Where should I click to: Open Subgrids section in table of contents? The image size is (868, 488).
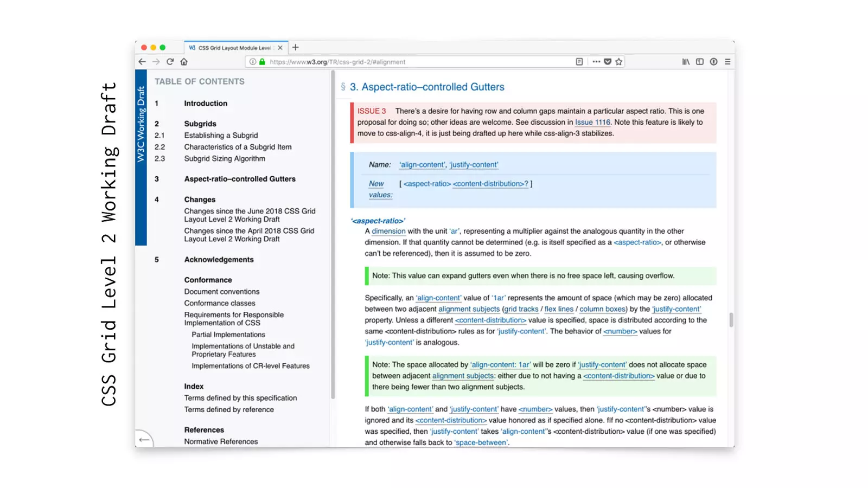pos(200,124)
